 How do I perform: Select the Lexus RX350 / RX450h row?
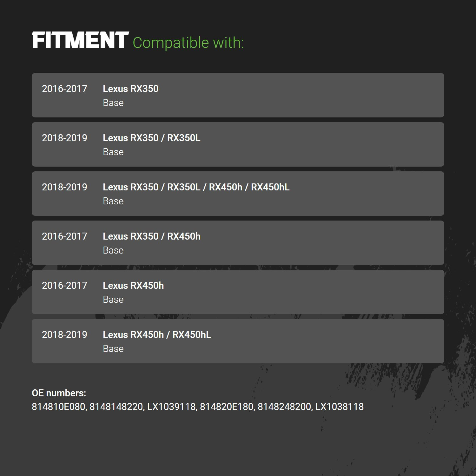click(x=238, y=243)
